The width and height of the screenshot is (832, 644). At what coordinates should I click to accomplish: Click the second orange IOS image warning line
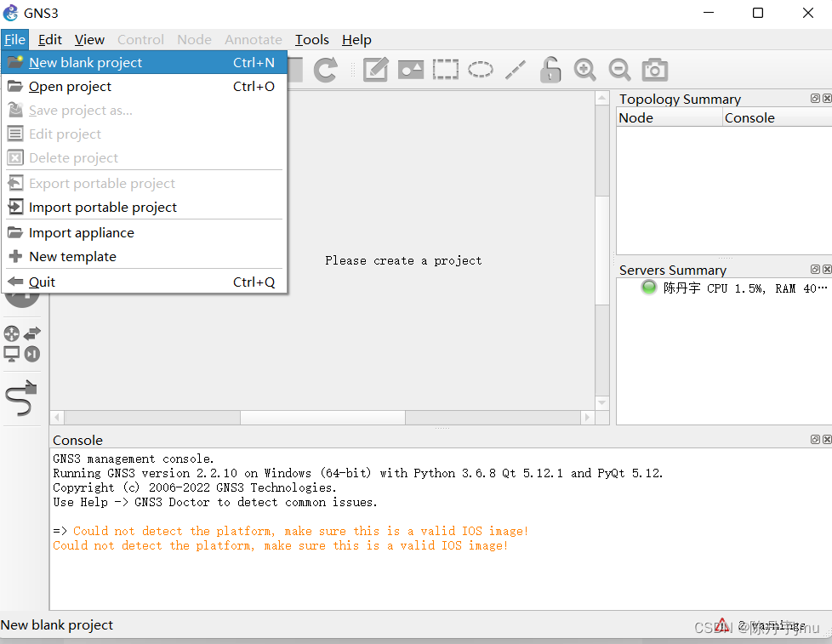pos(281,545)
